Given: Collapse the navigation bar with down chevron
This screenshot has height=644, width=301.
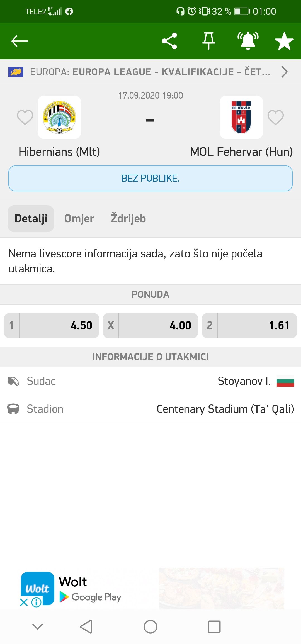Looking at the screenshot, I should [38, 627].
